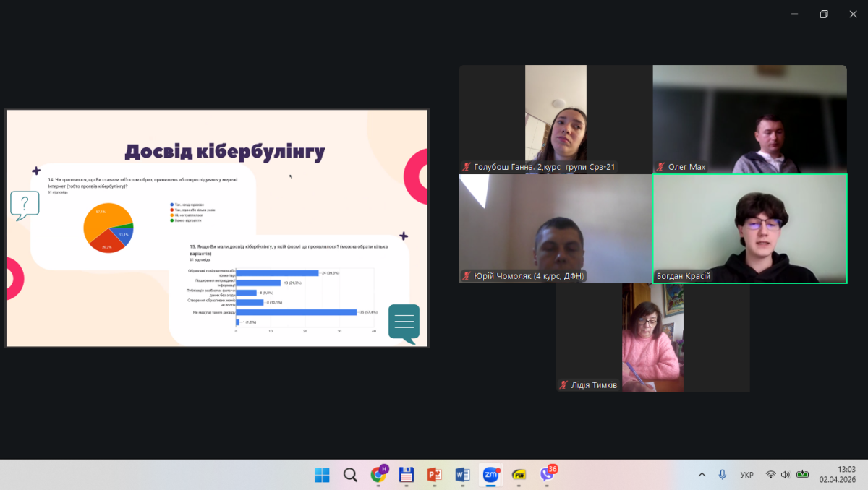The width and height of the screenshot is (868, 490).
Task: Switch to Microsoft Word in the taskbar
Action: (462, 475)
